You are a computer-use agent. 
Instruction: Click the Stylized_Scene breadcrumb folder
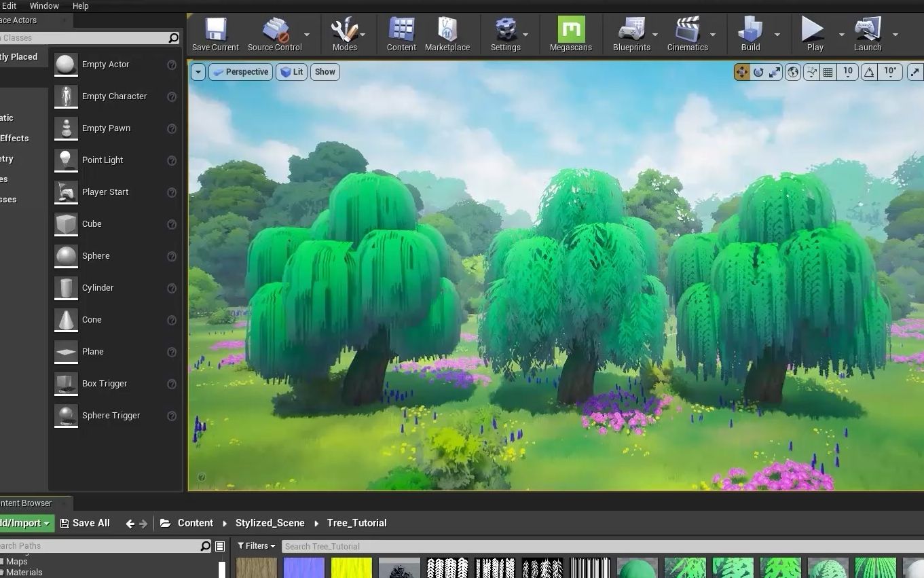[x=270, y=523]
